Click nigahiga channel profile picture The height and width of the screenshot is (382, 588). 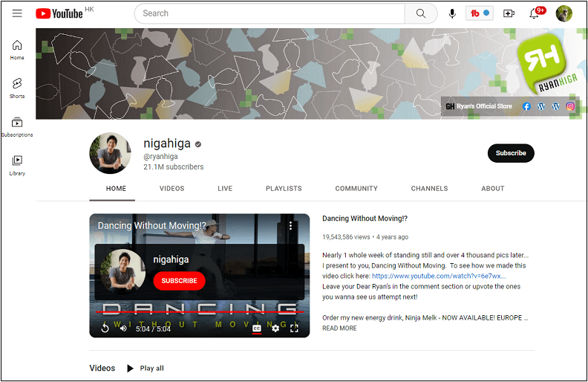point(110,153)
